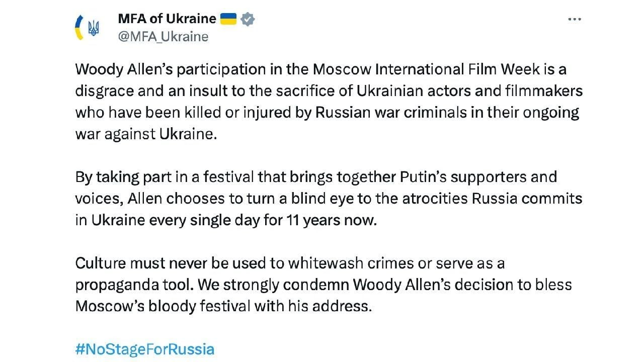Visit the @MFA_Ukraine handle

(163, 37)
